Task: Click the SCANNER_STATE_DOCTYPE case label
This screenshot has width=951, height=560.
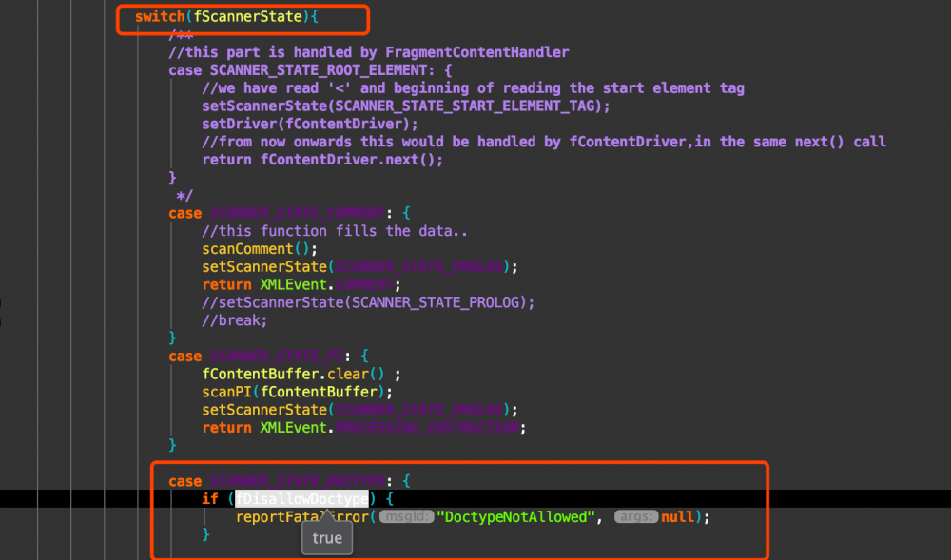Action: point(298,481)
